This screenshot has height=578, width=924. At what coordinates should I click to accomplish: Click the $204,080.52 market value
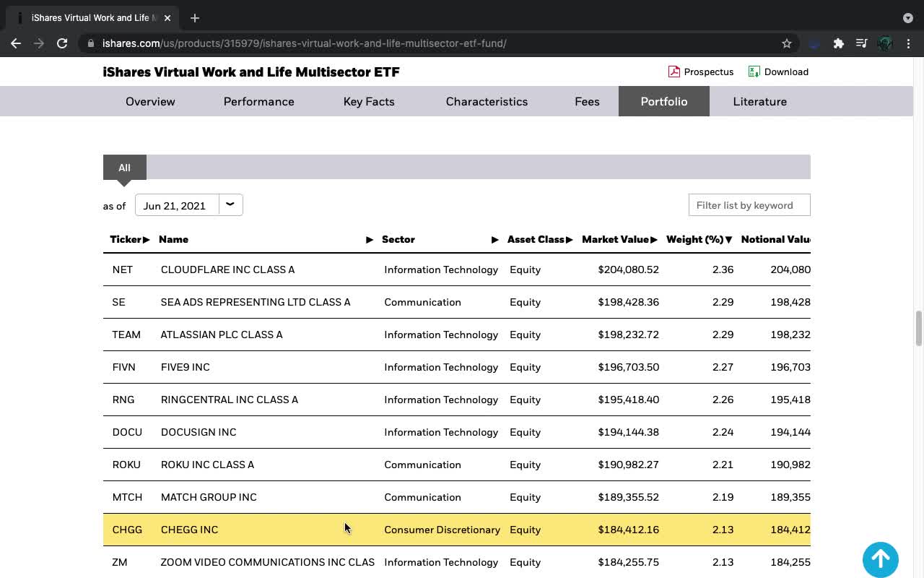628,269
